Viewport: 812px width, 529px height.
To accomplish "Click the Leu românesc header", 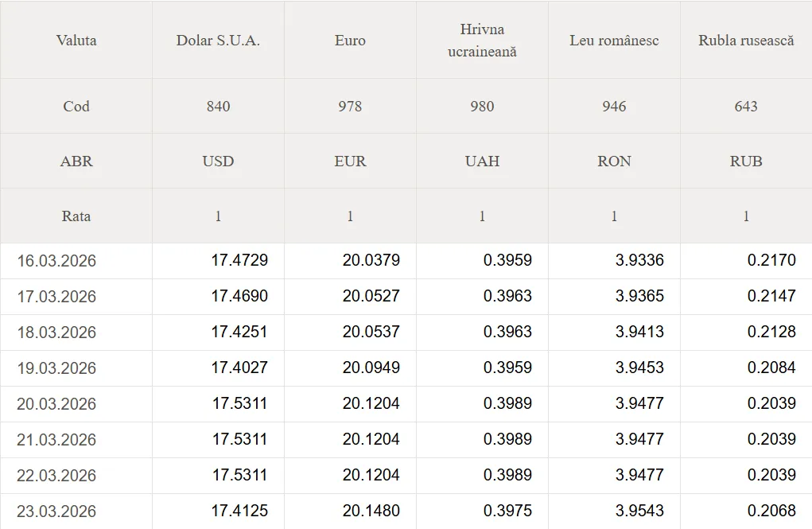I will pos(614,41).
